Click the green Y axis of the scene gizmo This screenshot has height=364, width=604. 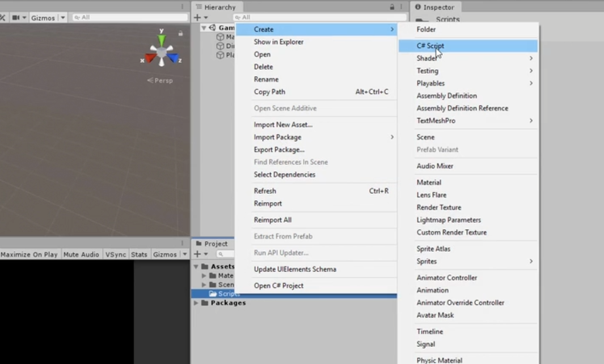(x=162, y=39)
